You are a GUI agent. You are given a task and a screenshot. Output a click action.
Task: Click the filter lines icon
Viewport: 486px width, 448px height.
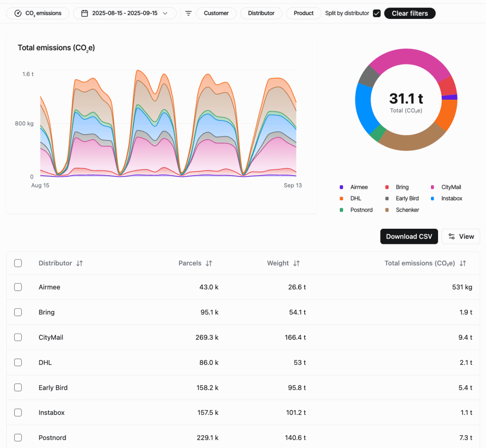click(x=188, y=13)
